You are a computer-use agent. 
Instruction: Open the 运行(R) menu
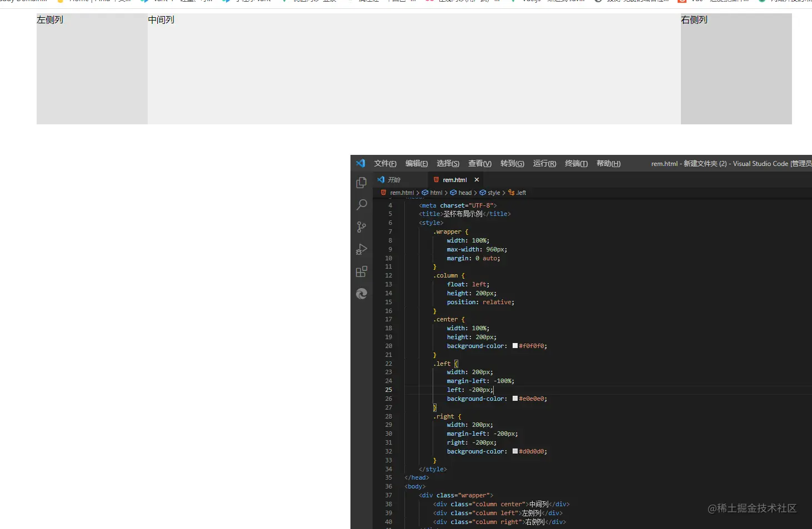click(x=544, y=164)
